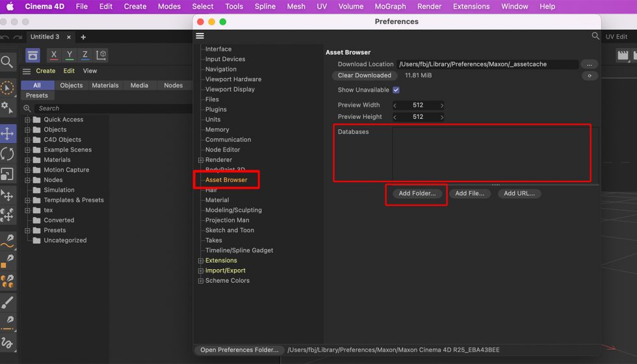Open the Create menu in Asset Browser

tap(45, 71)
